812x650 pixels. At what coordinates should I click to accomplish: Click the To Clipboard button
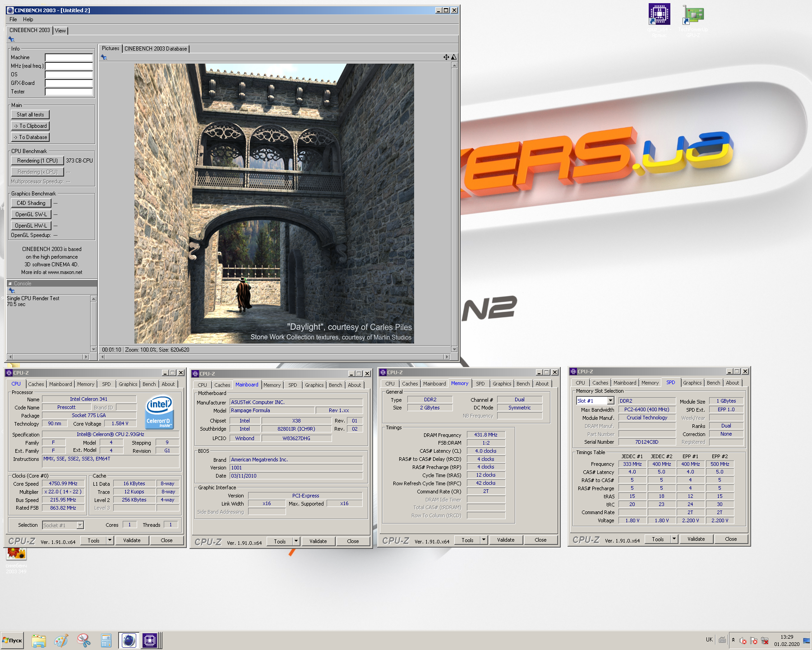30,126
